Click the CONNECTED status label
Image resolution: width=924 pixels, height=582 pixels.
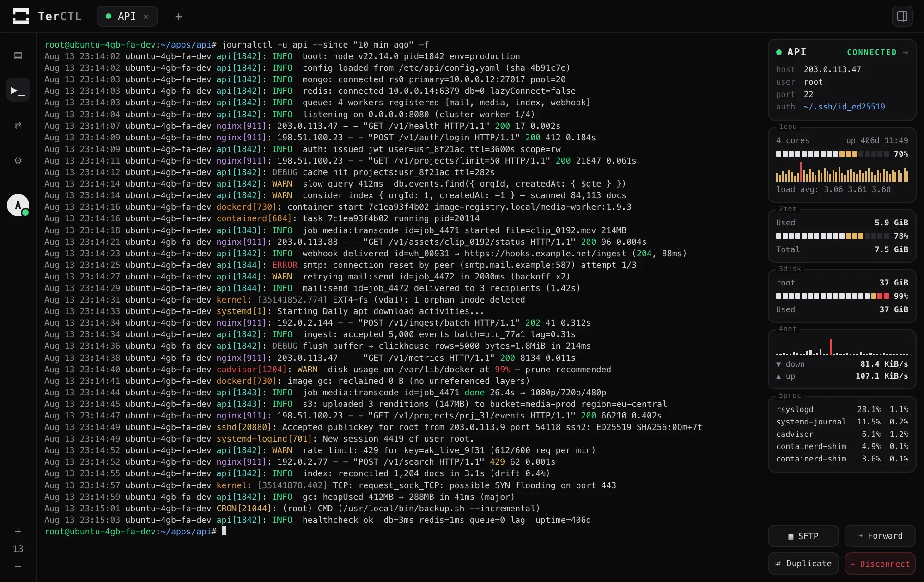871,52
